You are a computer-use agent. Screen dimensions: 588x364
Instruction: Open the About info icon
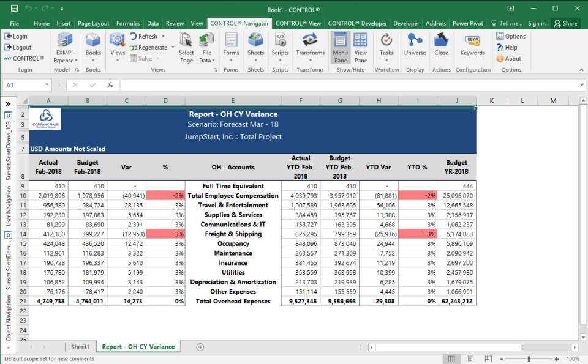click(x=500, y=59)
